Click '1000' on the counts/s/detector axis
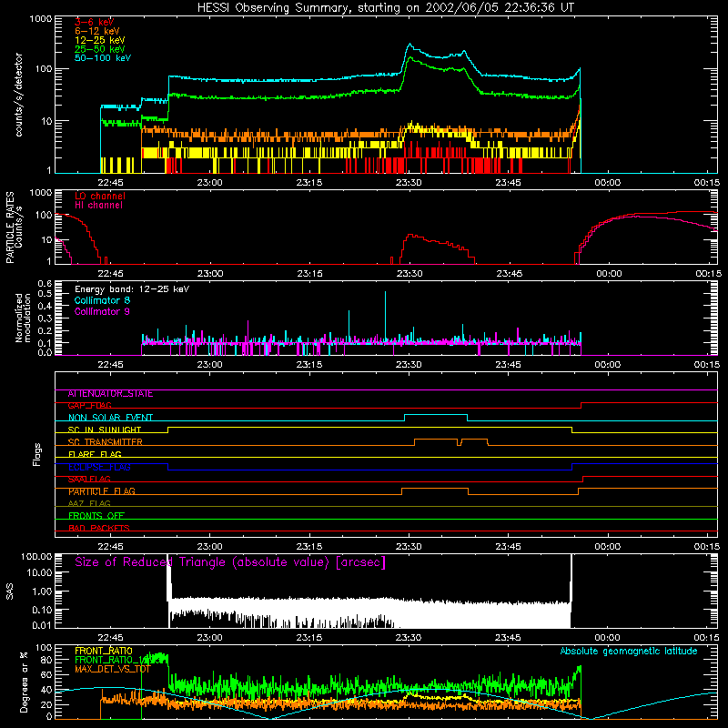The height and width of the screenshot is (728, 728). (40, 19)
